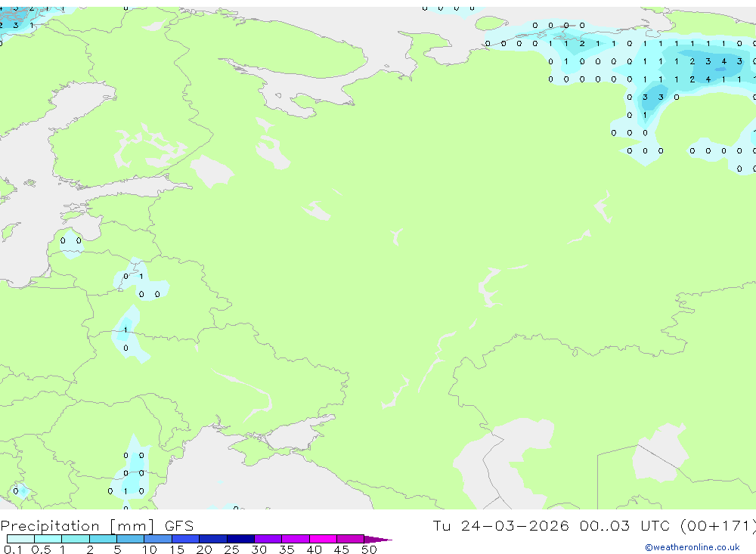
Task: Click the 5–10 mm legend color swatch
Action: pos(131,539)
